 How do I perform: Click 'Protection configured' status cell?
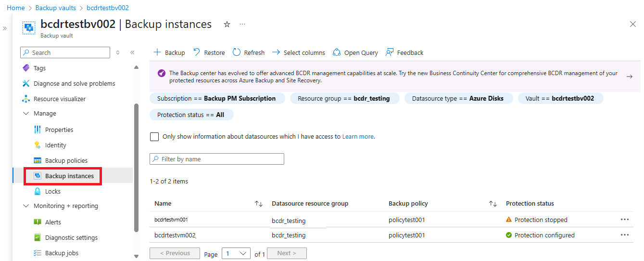click(540, 235)
